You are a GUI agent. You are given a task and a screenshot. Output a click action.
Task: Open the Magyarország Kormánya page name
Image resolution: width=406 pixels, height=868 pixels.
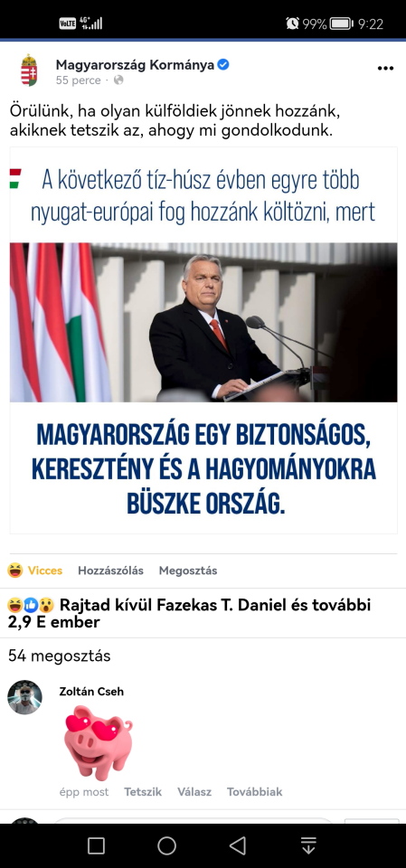tap(135, 65)
